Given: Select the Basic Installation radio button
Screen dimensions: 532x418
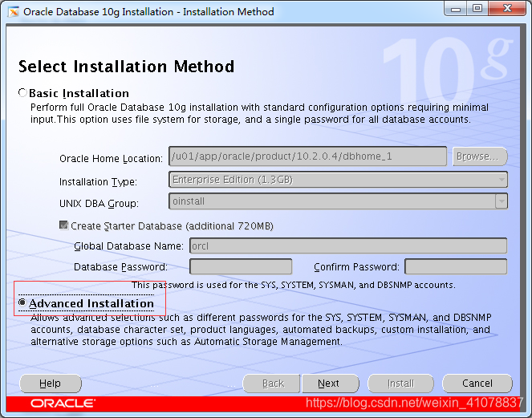Looking at the screenshot, I should point(22,92).
